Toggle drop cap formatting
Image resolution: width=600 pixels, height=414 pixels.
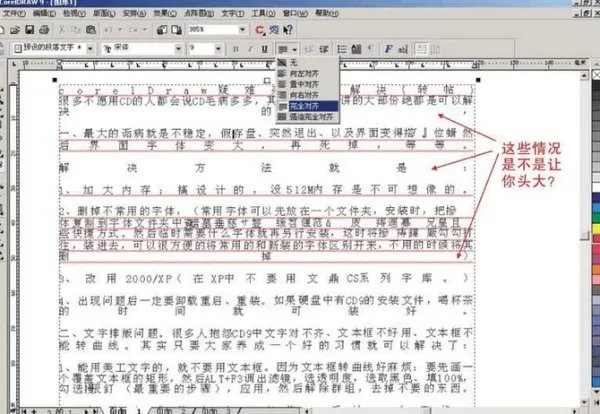point(356,49)
